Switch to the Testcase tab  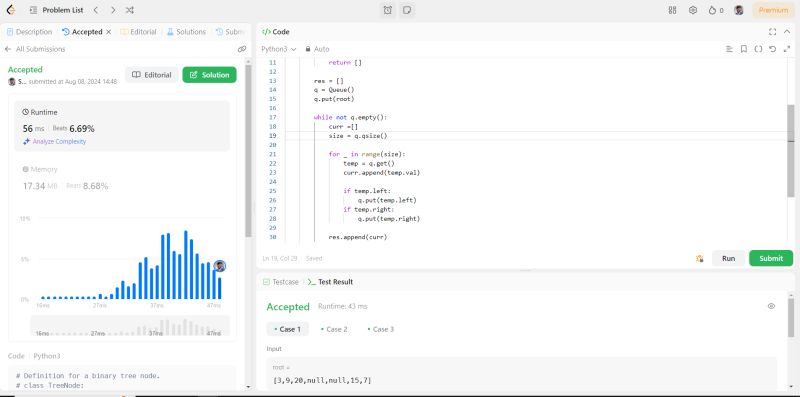coord(280,282)
